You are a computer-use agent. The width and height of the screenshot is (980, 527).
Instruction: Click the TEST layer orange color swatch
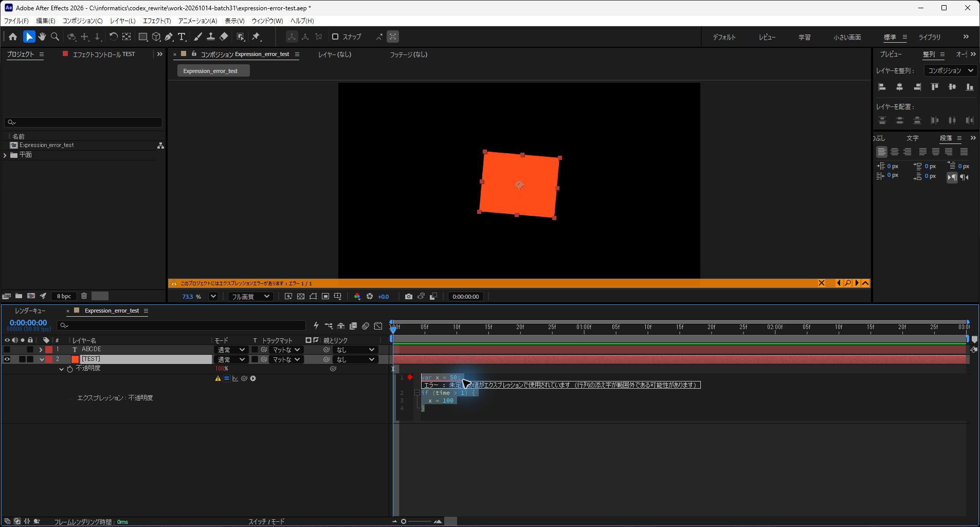click(75, 359)
